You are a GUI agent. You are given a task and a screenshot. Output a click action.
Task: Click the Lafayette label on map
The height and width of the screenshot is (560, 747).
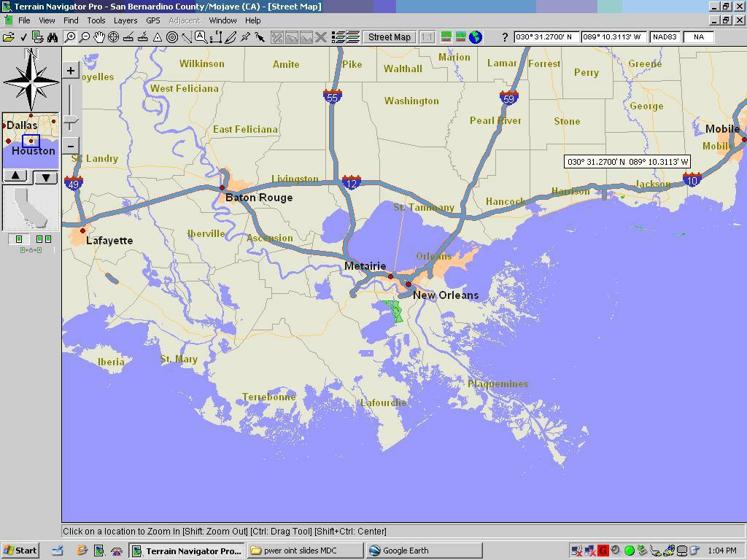109,241
